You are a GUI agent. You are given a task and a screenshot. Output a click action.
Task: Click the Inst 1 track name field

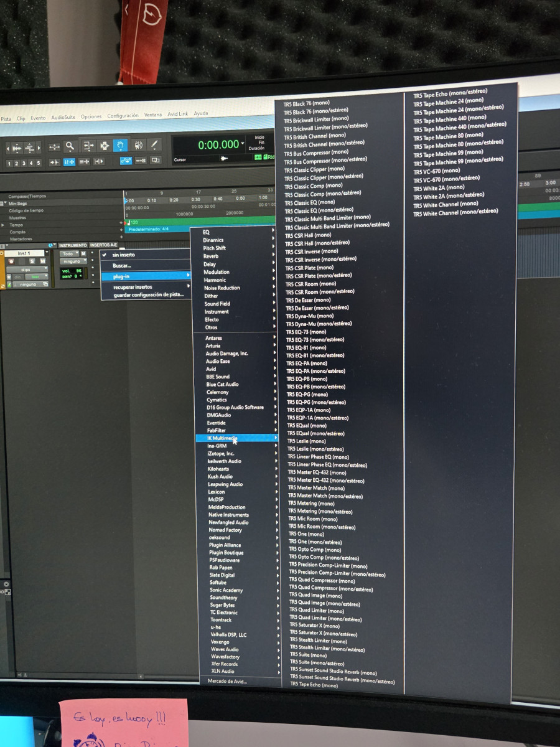(25, 253)
